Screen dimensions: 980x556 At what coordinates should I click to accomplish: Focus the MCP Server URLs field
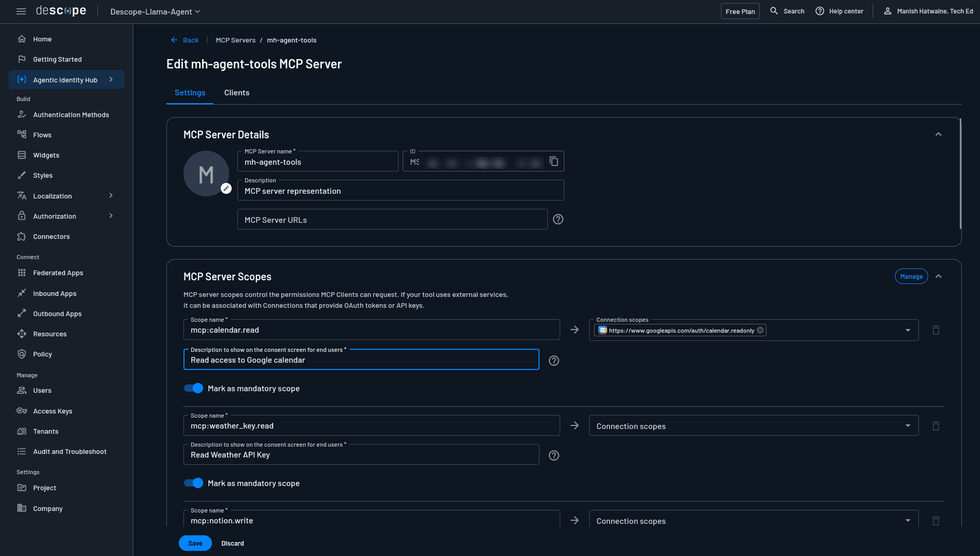click(392, 219)
